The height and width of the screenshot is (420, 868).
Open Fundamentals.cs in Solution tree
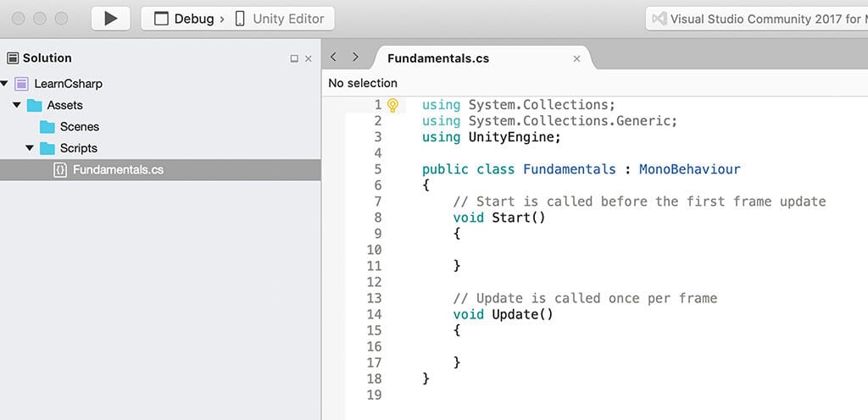pyautogui.click(x=118, y=169)
